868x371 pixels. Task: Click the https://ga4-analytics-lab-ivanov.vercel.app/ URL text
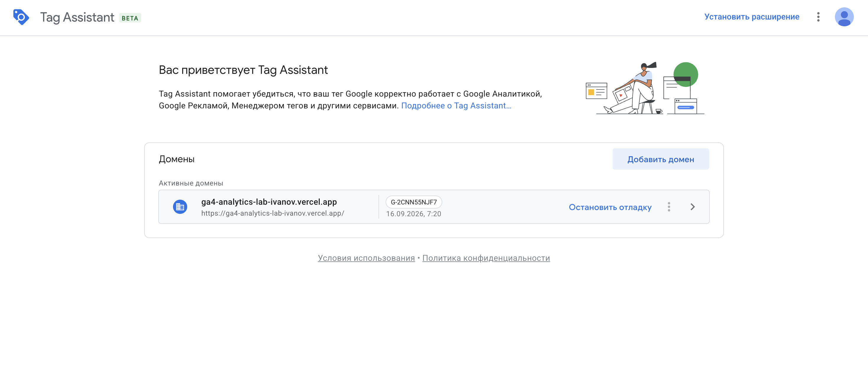(x=273, y=214)
